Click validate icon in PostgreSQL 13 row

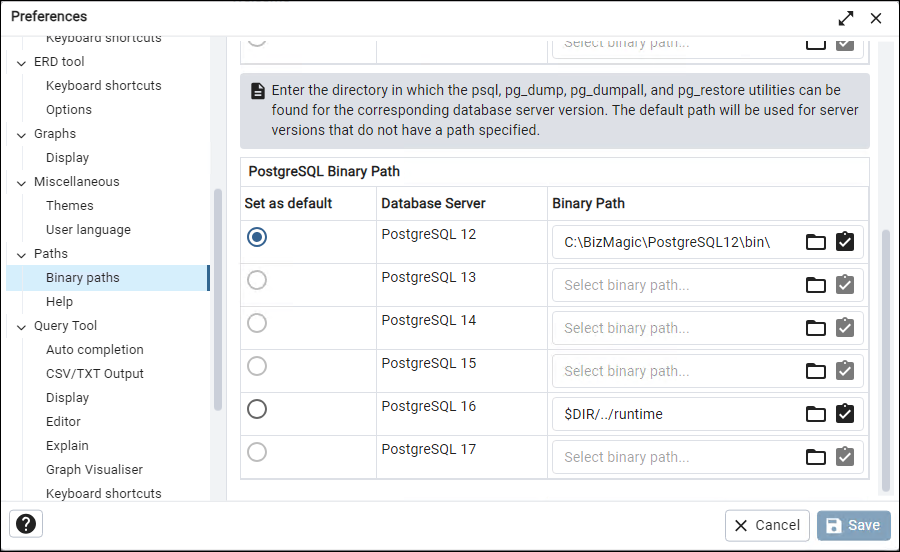(845, 285)
